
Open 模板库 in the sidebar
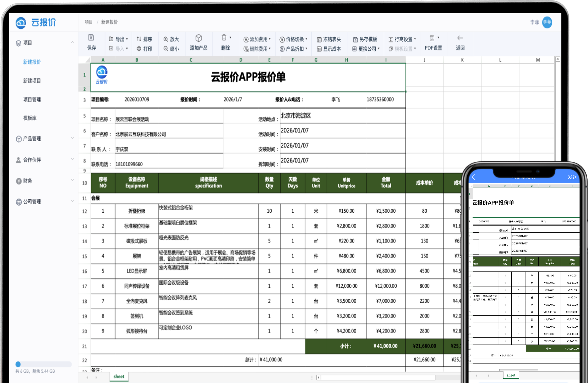(x=30, y=118)
